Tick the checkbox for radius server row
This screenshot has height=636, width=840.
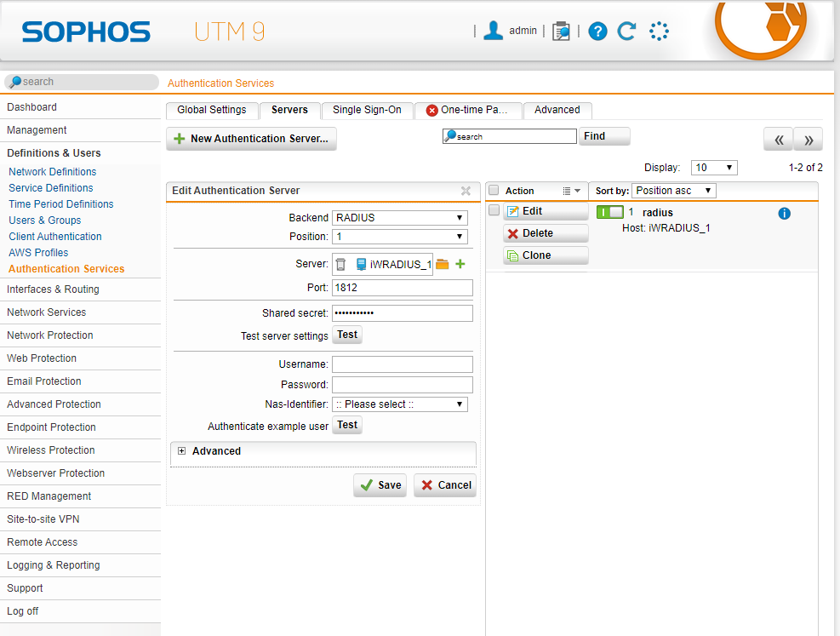(x=494, y=210)
